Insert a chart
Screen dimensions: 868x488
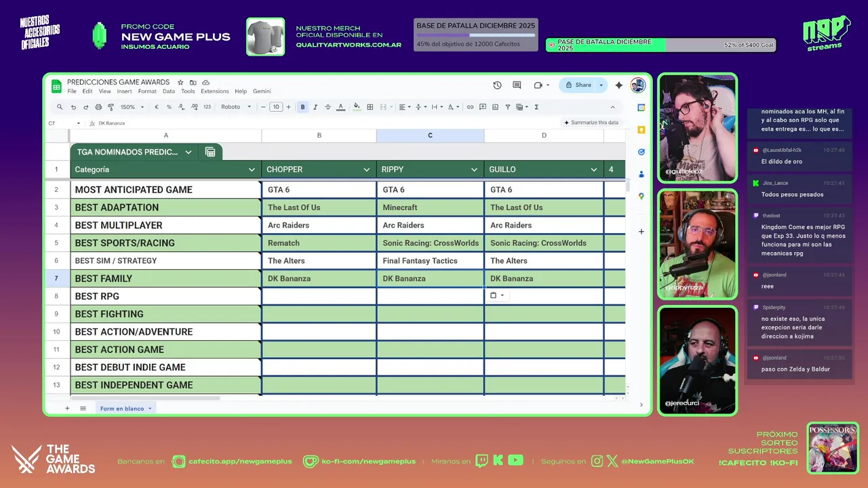(x=495, y=107)
